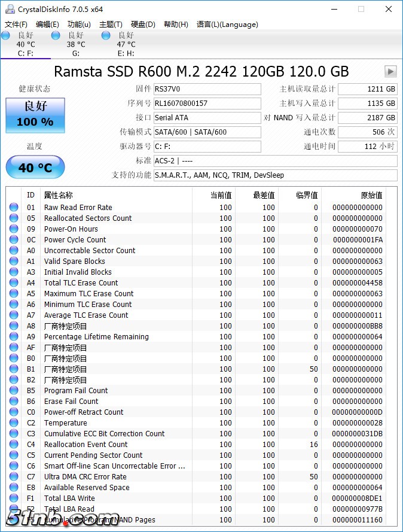
Task: Maximize the CrystalDiskInfo window
Action: (361, 9)
